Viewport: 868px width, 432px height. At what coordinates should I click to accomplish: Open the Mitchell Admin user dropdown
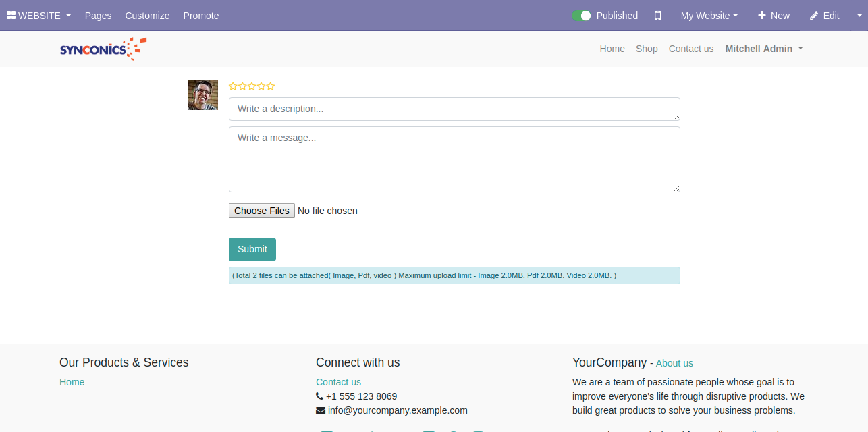tap(764, 49)
